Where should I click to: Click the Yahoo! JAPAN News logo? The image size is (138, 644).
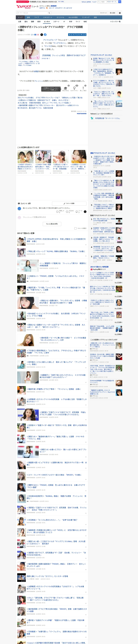point(27,7)
